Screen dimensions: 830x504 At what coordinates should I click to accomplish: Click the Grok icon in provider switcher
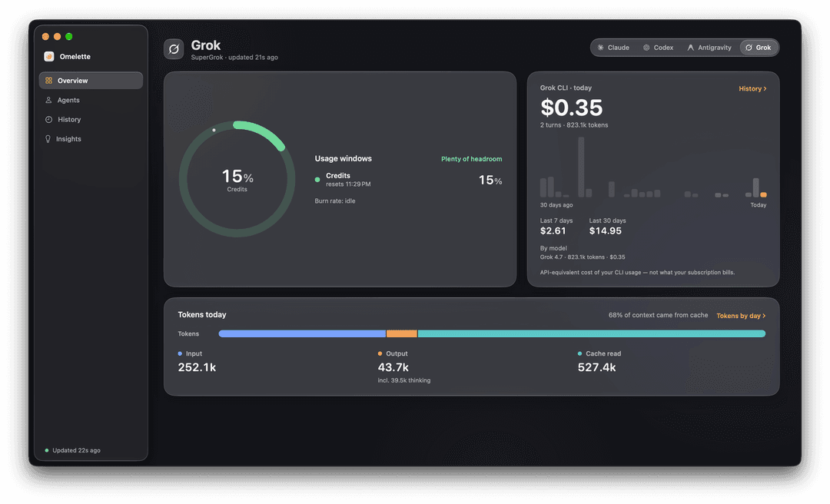pos(749,48)
